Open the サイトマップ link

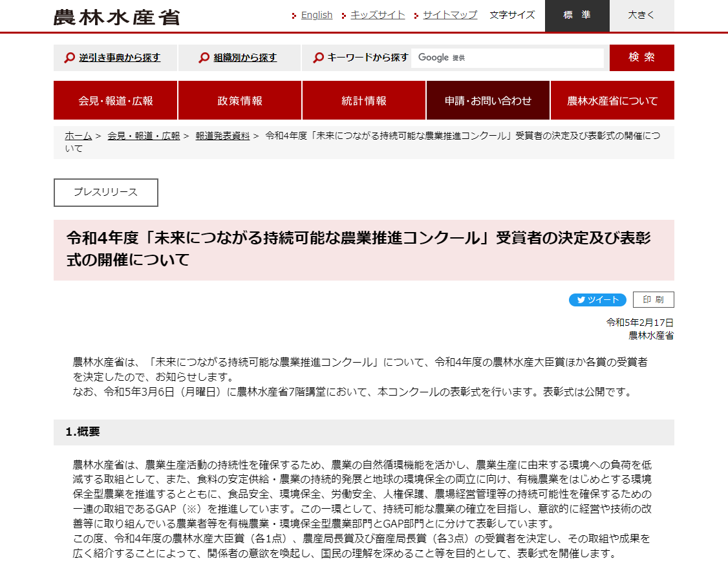pyautogui.click(x=450, y=15)
